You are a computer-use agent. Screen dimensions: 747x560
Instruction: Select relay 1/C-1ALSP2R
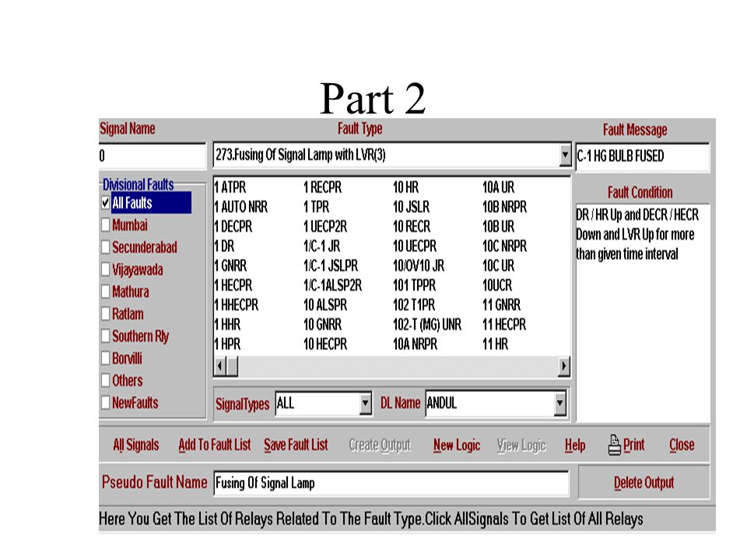point(332,285)
